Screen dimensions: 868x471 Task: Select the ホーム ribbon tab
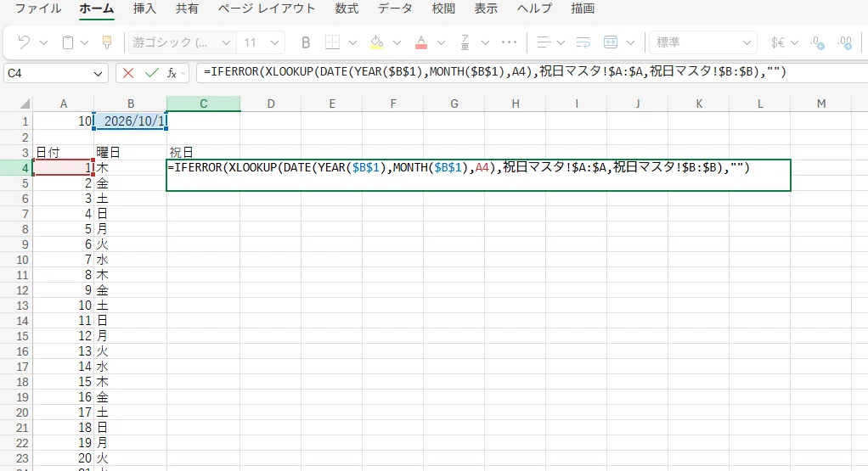[x=96, y=8]
